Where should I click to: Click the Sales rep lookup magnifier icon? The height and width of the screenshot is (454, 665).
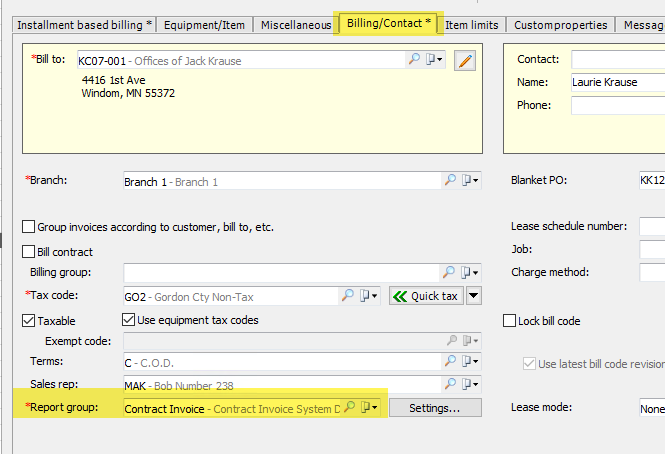click(x=450, y=384)
